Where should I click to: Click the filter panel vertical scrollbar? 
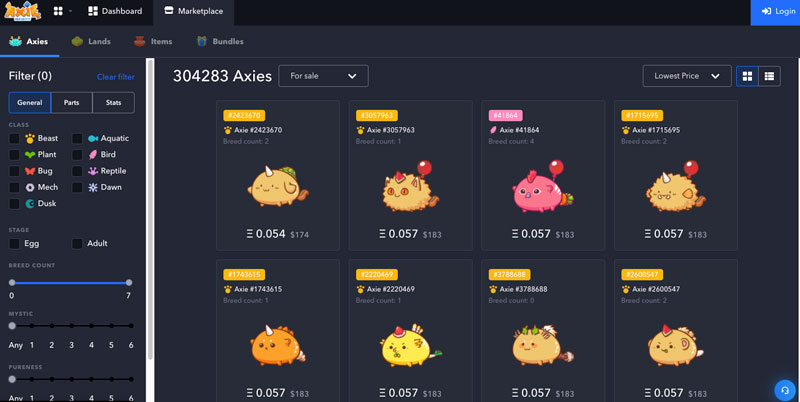coord(150,209)
